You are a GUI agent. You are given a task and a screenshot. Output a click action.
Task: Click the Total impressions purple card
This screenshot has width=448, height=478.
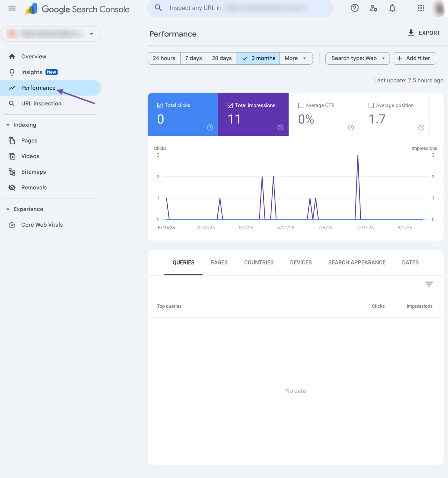point(253,115)
